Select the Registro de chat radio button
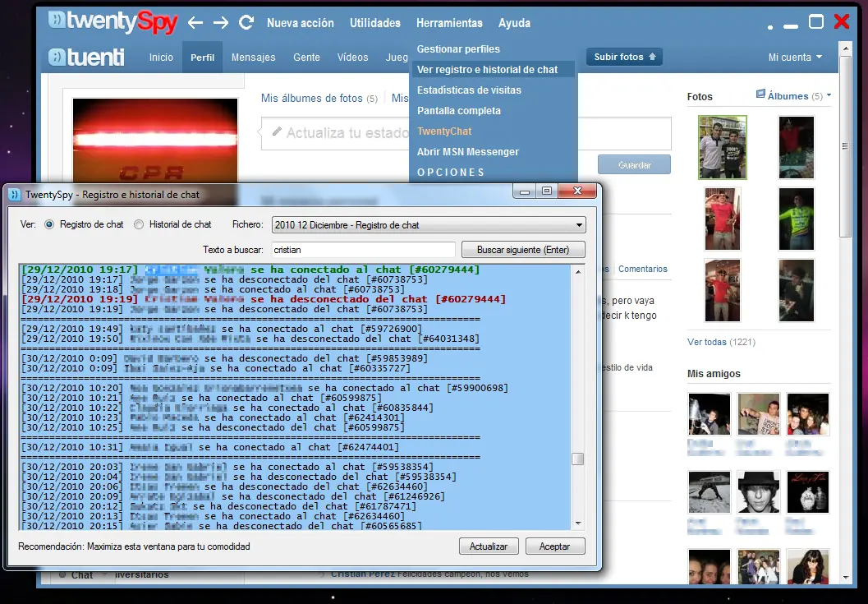This screenshot has height=604, width=868. click(49, 224)
